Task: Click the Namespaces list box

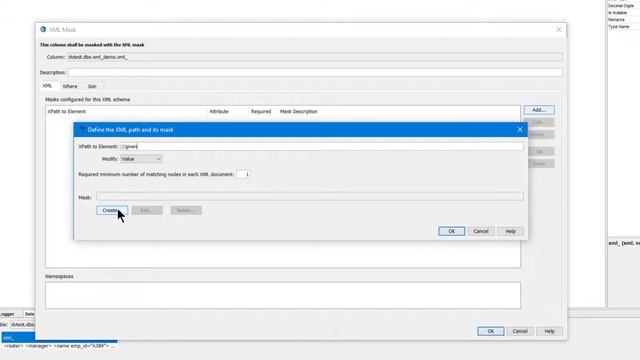Action: tap(283, 295)
